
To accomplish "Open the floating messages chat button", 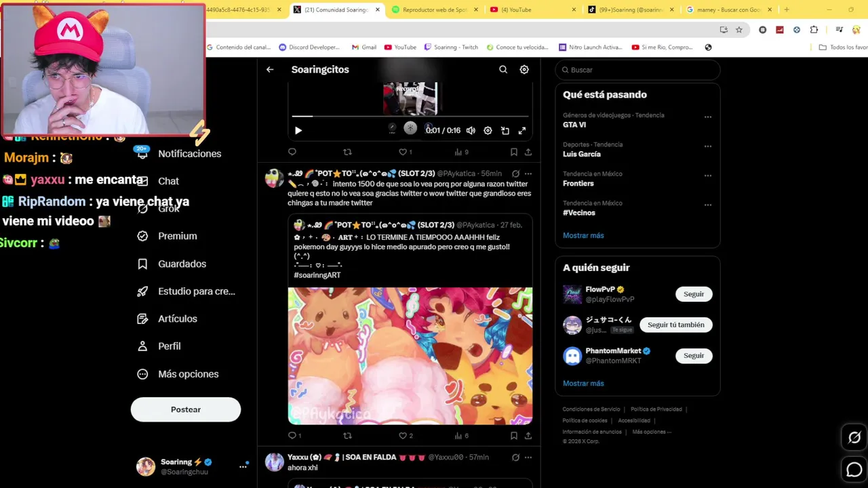I will click(x=854, y=469).
